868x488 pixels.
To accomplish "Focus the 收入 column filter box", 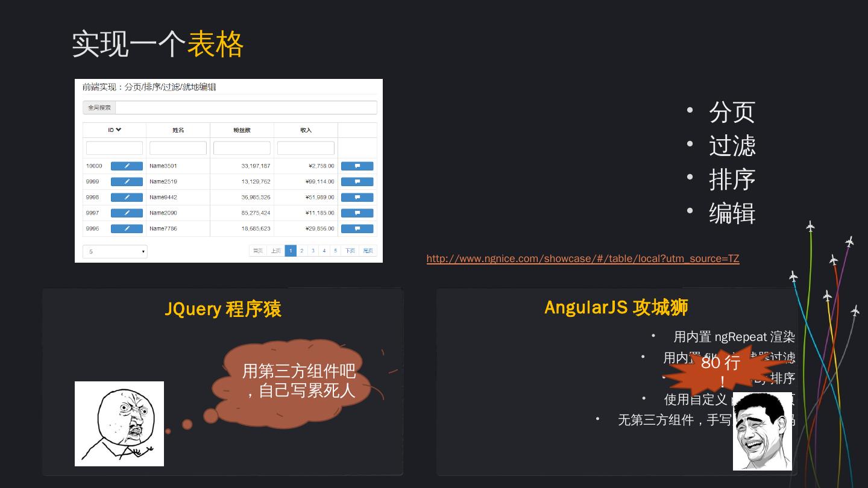I will tap(306, 148).
